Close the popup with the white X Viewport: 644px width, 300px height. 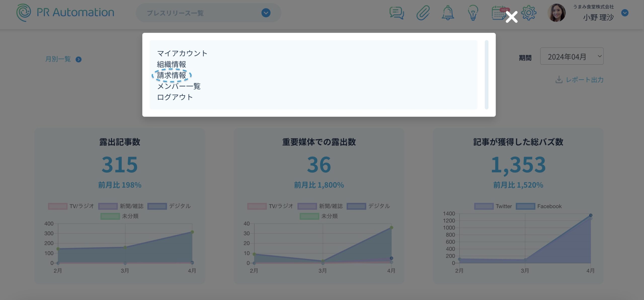click(511, 17)
